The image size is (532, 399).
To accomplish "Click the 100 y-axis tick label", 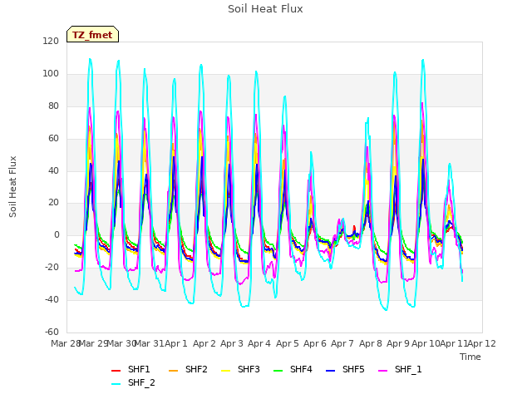I will coord(51,74).
